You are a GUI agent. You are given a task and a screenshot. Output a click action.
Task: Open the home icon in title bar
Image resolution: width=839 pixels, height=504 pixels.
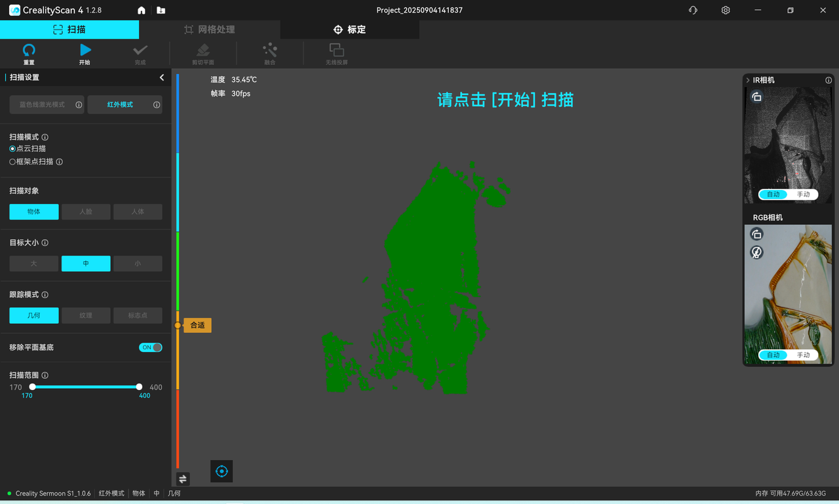tap(142, 10)
